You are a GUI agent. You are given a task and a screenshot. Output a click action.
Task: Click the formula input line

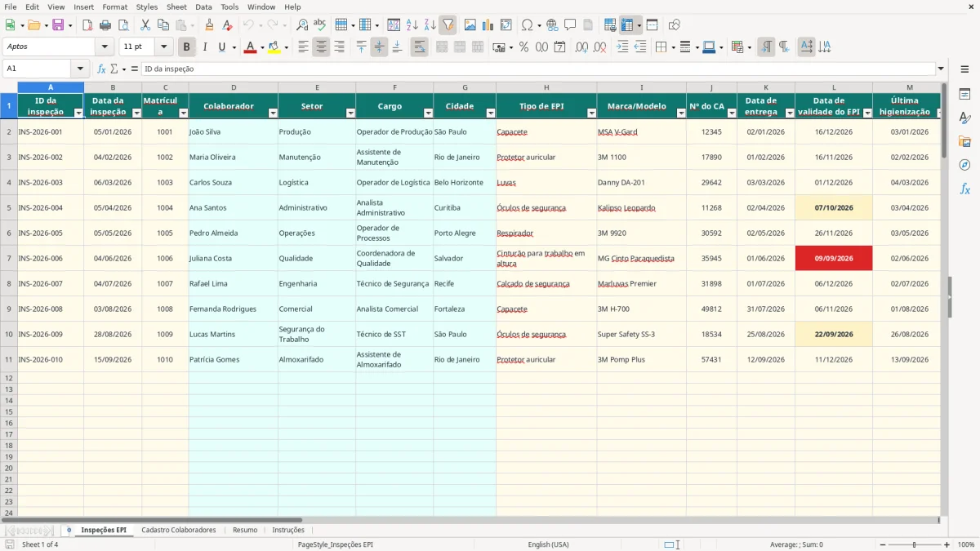(x=537, y=69)
